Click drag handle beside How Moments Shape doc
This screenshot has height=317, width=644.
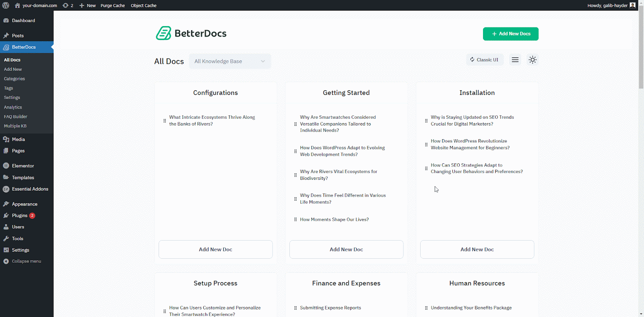[295, 220]
